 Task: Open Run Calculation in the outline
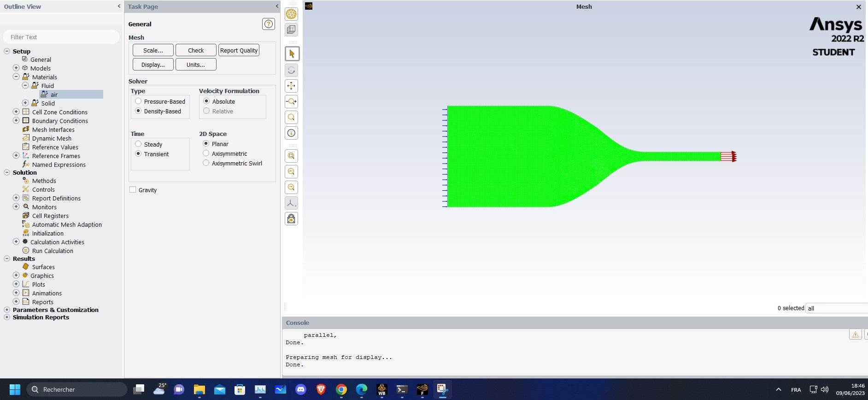(53, 251)
